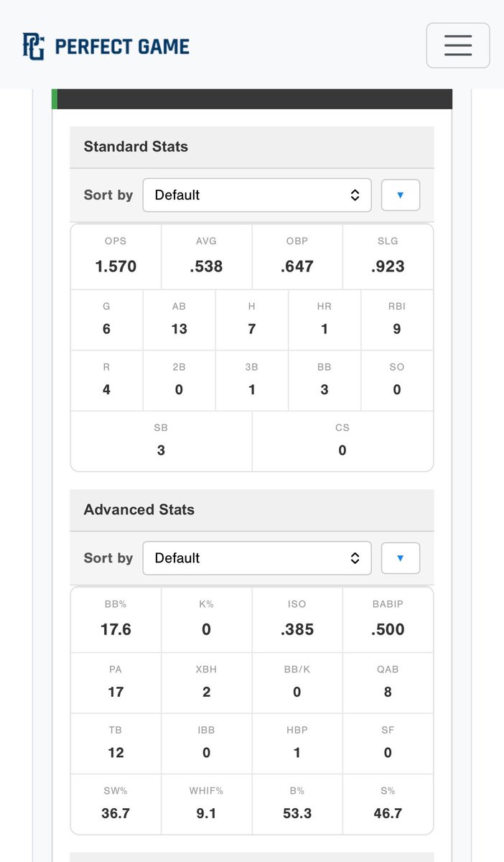504x862 pixels.
Task: Click the PERFECT GAME title text
Action: (122, 47)
